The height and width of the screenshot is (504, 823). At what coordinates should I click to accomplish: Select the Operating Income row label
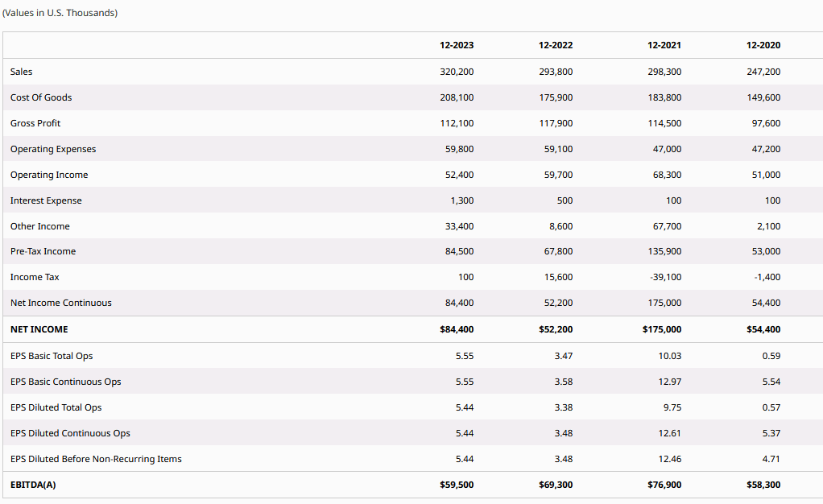(x=49, y=174)
